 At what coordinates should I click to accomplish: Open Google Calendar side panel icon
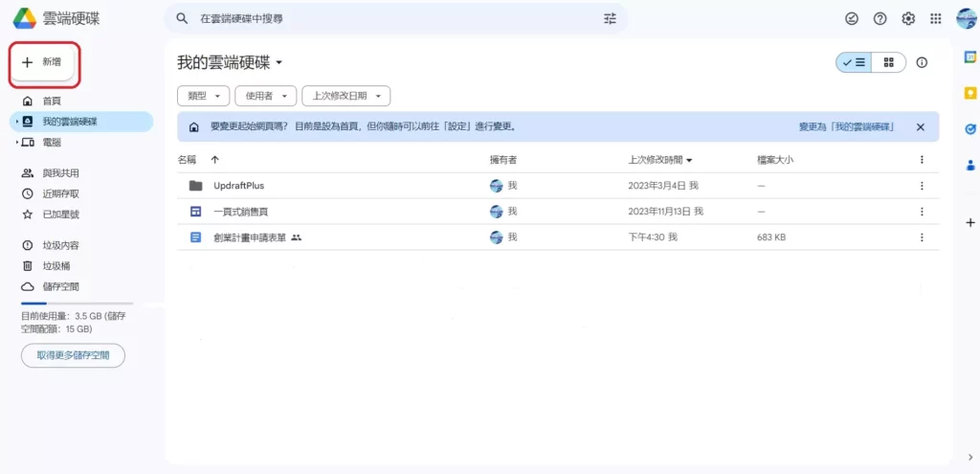tap(970, 56)
